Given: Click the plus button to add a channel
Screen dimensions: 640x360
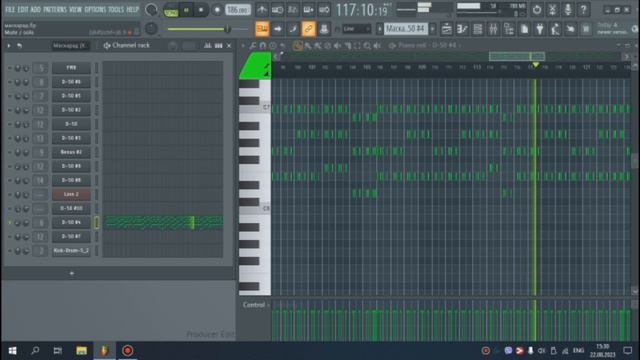Looking at the screenshot, I should [72, 273].
